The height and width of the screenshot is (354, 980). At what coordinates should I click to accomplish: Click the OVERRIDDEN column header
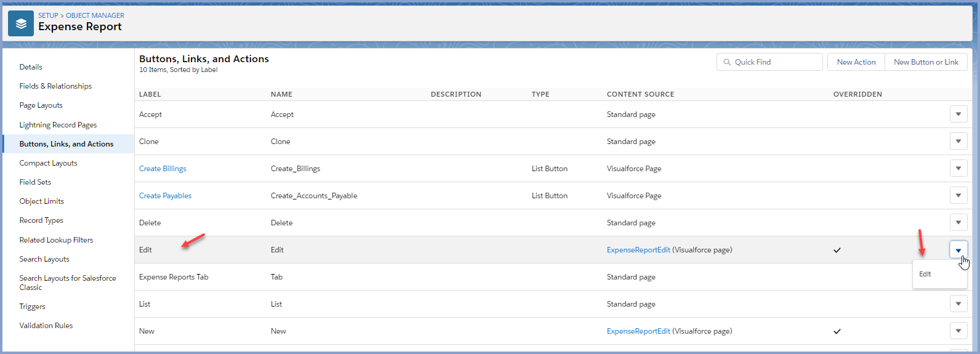[x=857, y=94]
